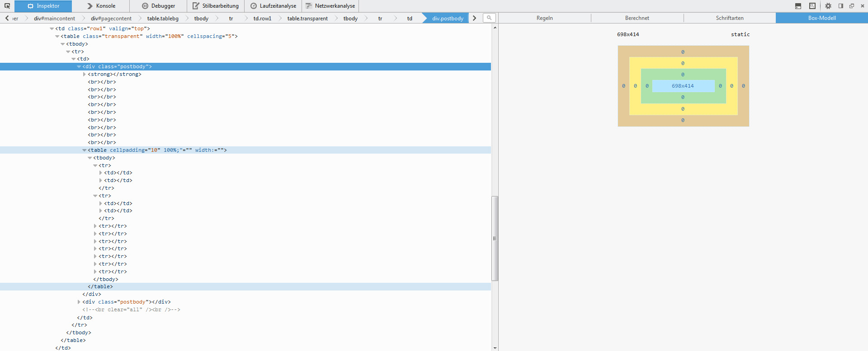Switch to the Regeln side panel
Image resolution: width=868 pixels, height=351 pixels.
pos(544,18)
